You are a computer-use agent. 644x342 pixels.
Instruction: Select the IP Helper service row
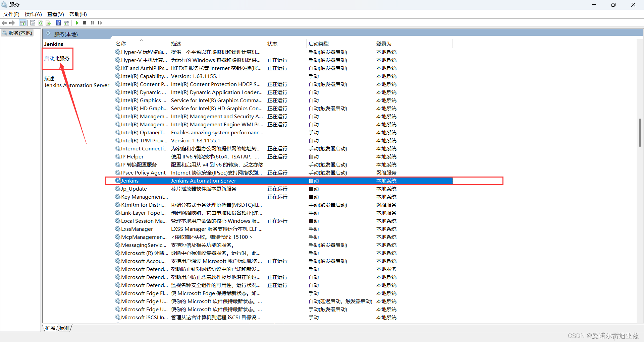click(x=284, y=156)
